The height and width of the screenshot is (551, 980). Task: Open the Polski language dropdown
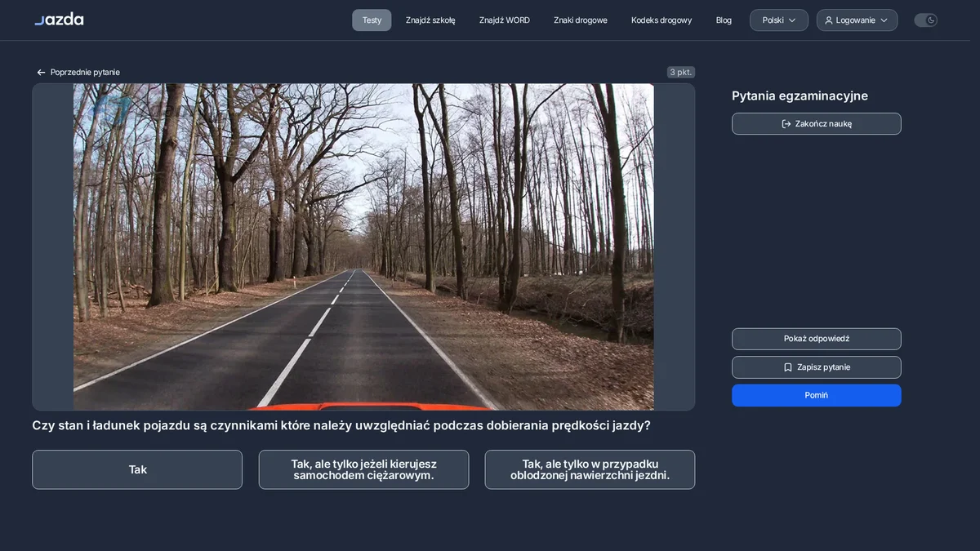click(x=779, y=20)
